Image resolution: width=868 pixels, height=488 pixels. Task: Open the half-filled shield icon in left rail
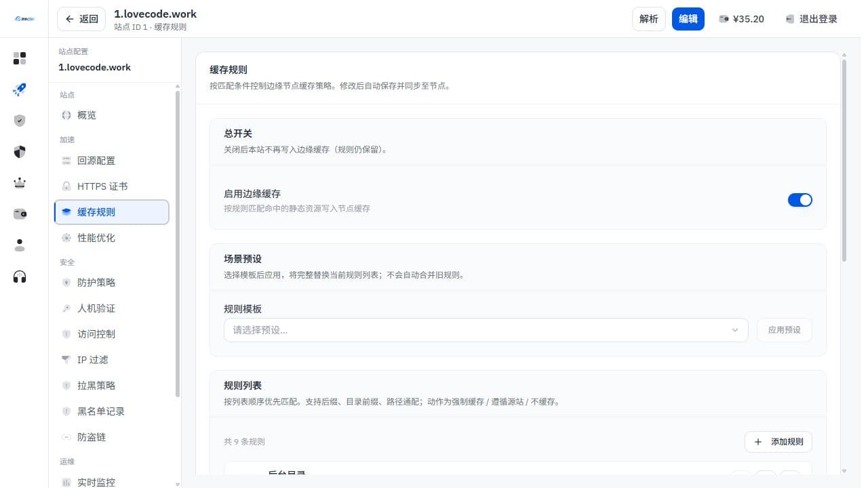(x=20, y=152)
